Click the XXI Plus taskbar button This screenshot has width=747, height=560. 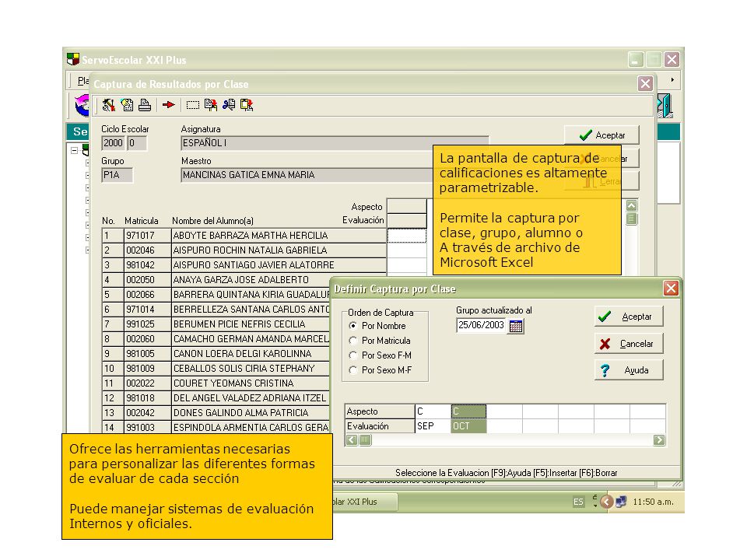(364, 502)
